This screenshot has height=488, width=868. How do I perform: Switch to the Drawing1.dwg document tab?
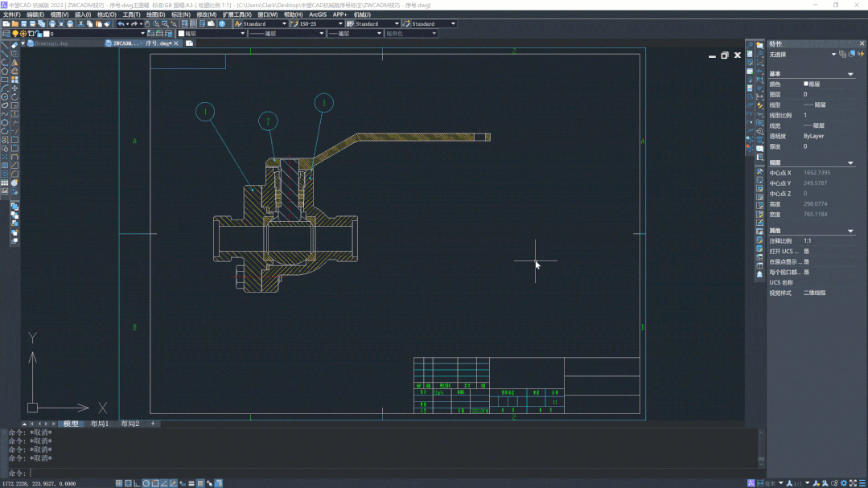pos(51,43)
